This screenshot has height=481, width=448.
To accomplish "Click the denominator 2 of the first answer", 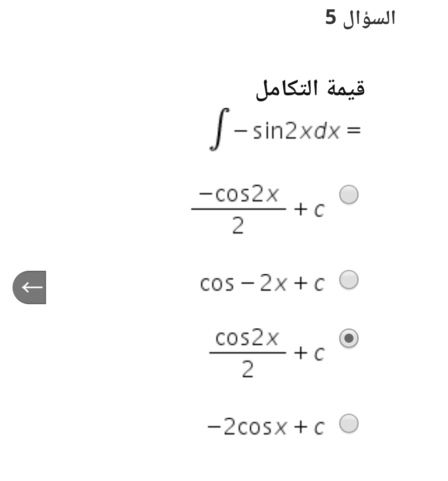I will coord(238,226).
